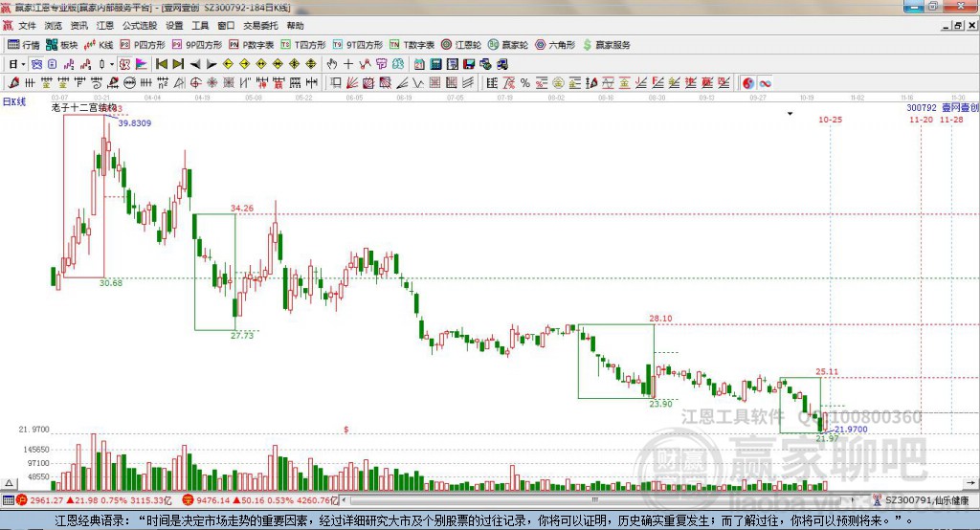Click the keyboard icon in status bar
Screen dimensions: 980x530
coord(8,500)
